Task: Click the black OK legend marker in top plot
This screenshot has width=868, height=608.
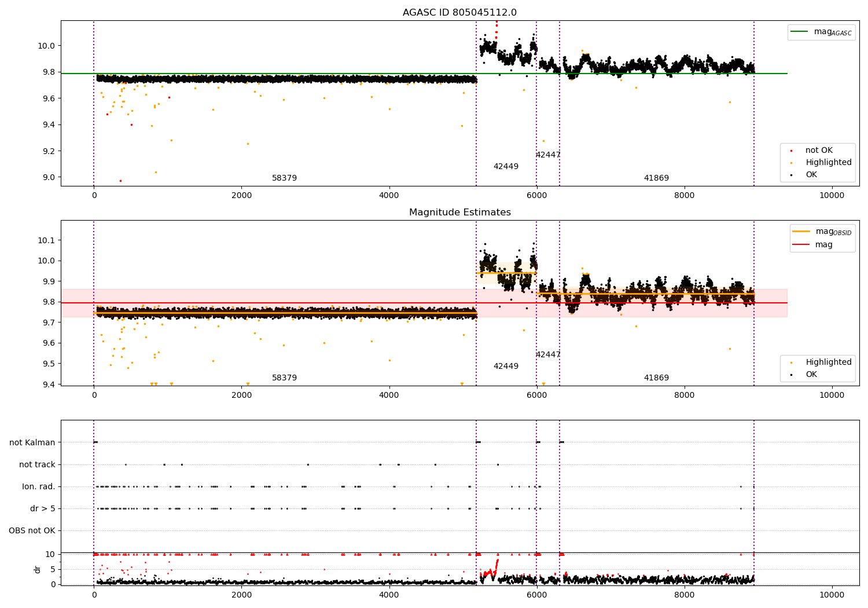Action: pos(792,175)
